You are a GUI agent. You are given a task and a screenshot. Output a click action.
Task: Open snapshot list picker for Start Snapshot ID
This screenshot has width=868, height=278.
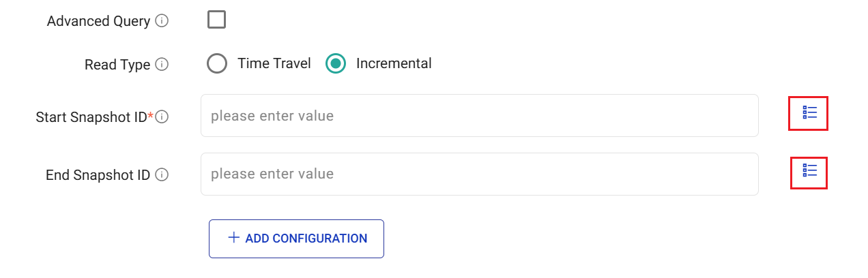coord(809,113)
